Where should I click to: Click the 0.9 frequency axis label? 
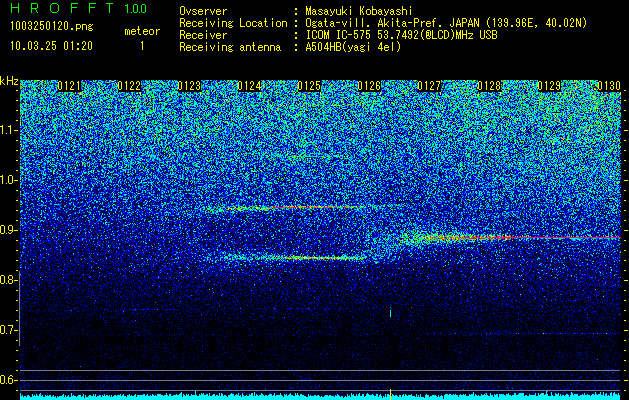tap(9, 230)
